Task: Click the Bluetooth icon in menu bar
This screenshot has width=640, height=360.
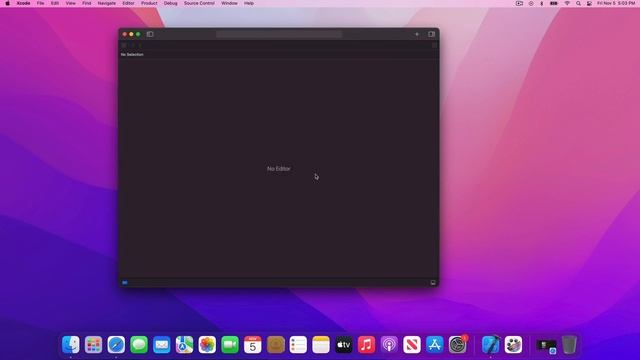Action: (542, 3)
